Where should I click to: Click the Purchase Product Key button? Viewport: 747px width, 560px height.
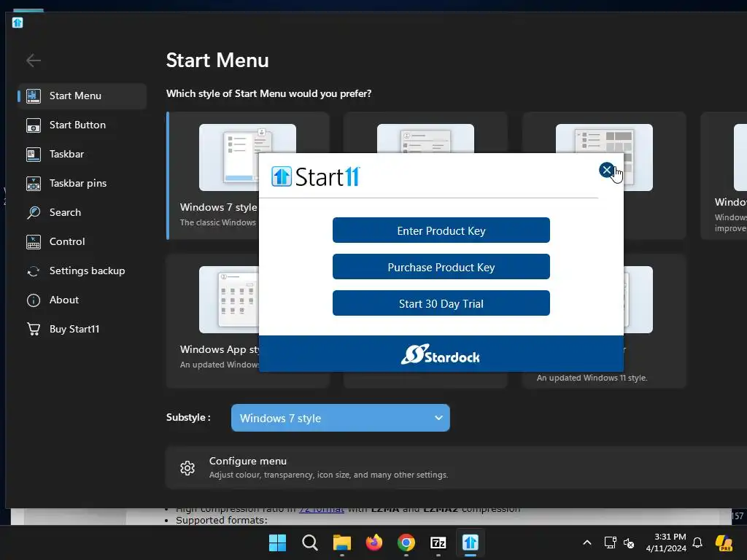click(441, 267)
